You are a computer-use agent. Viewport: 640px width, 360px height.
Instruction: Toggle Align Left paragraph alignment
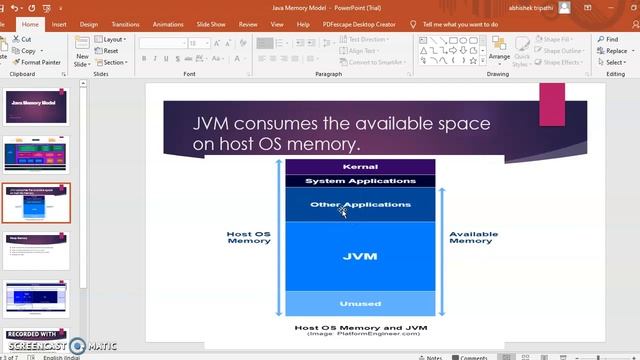(262, 59)
